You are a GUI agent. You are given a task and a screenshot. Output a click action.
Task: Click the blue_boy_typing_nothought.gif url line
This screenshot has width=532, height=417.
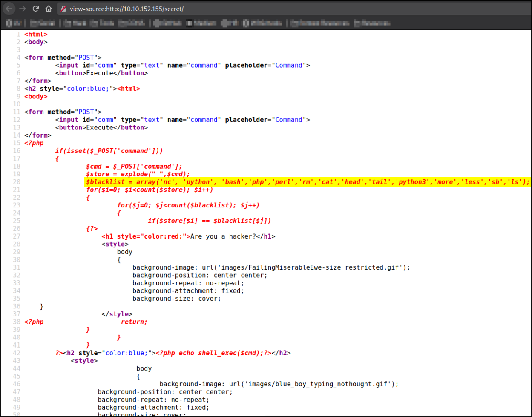[279, 384]
